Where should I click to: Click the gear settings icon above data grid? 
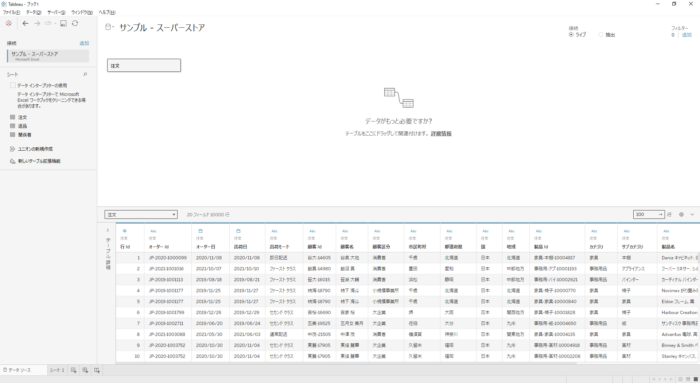click(681, 215)
